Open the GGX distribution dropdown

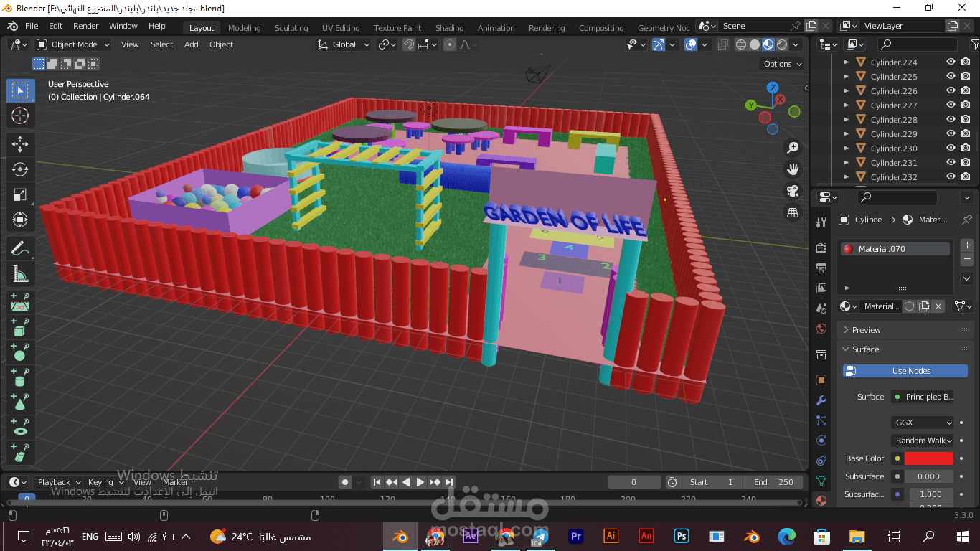923,423
